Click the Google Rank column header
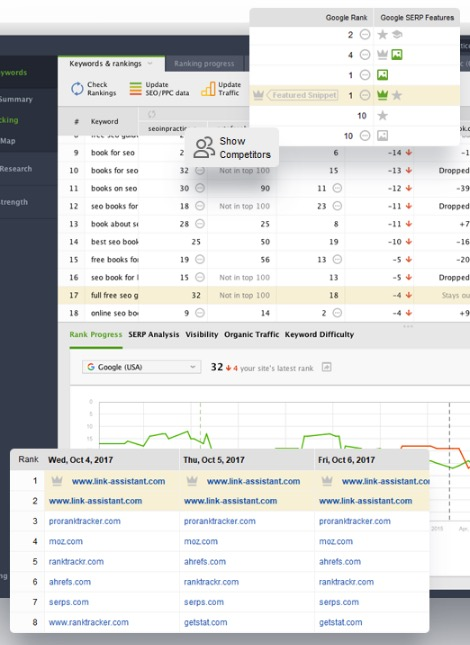Image resolution: width=470 pixels, height=645 pixels. (x=346, y=18)
